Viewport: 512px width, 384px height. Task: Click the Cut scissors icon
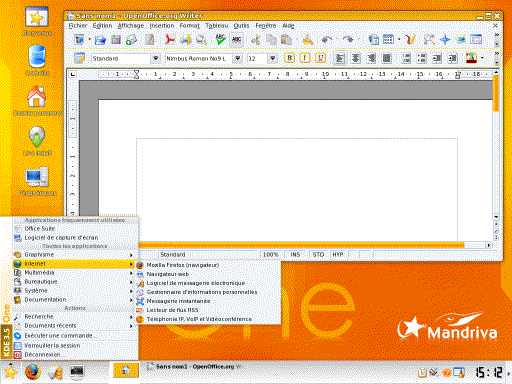[256, 40]
